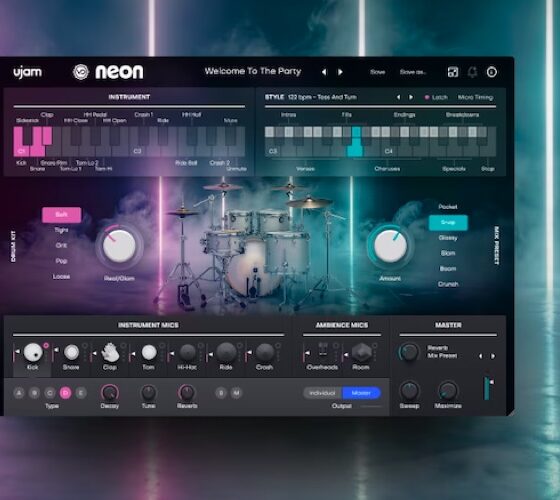The image size is (560, 500).
Task: Next Reverb Mix Preset arrow
Action: tap(493, 356)
